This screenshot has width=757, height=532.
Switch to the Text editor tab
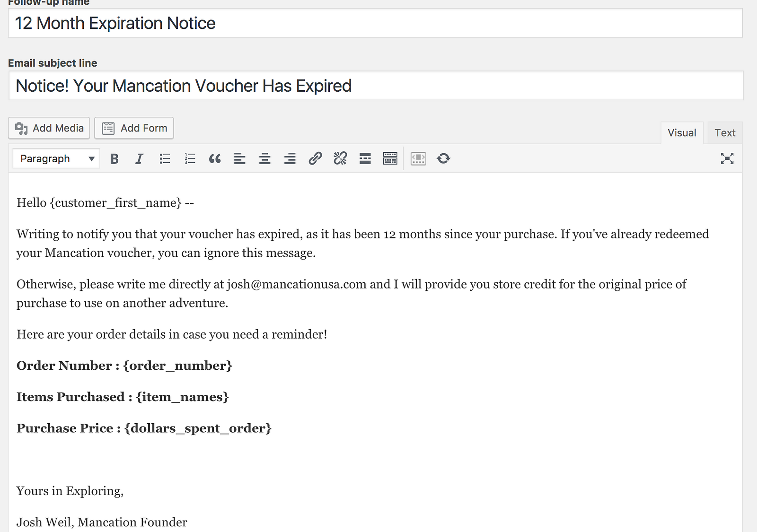725,133
